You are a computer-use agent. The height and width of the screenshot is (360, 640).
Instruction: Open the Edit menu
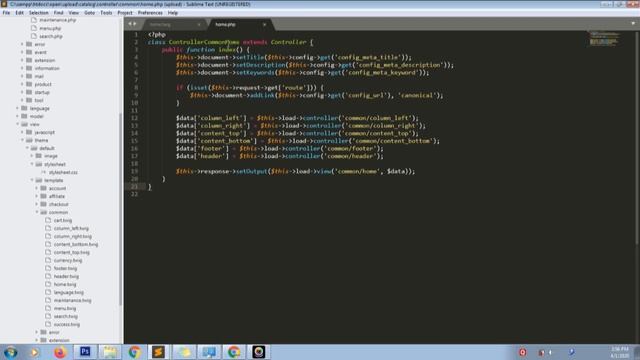point(19,13)
